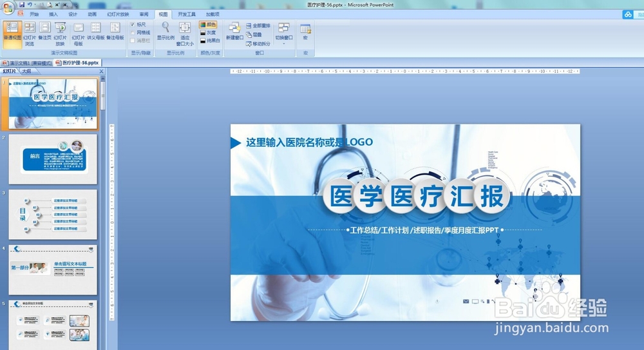Click the Save icon in quick access toolbar
The height and width of the screenshot is (350, 644).
pos(22,5)
